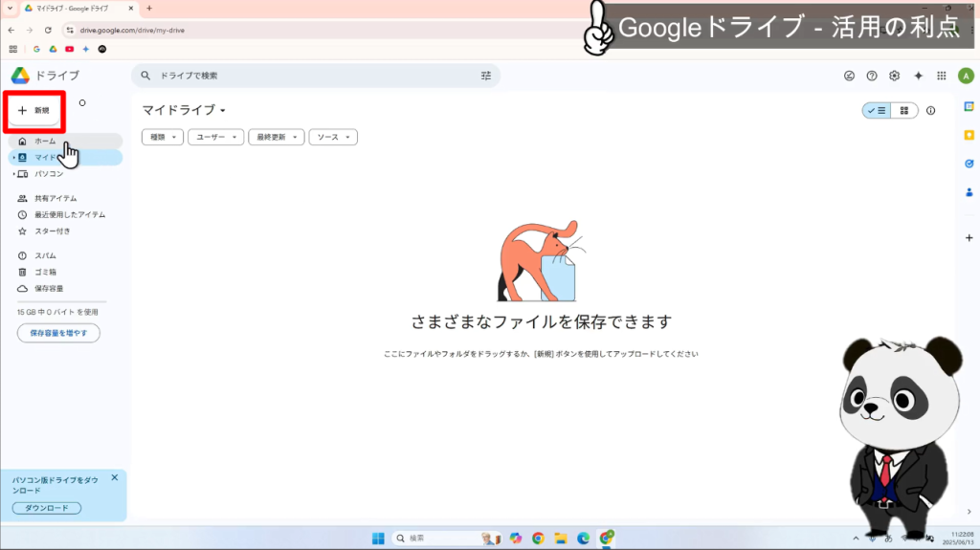Open the account avatar A
The image size is (980, 550).
point(966,76)
